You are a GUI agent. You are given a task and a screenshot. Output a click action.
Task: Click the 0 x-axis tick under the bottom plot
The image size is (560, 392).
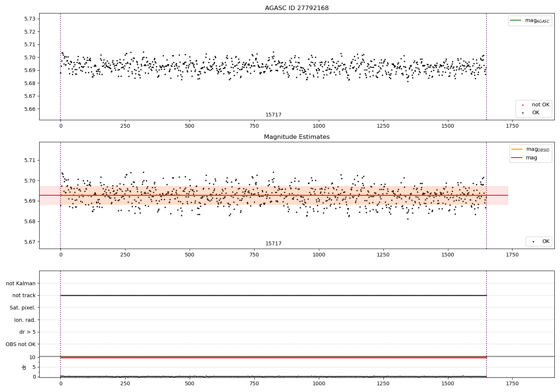(60, 384)
